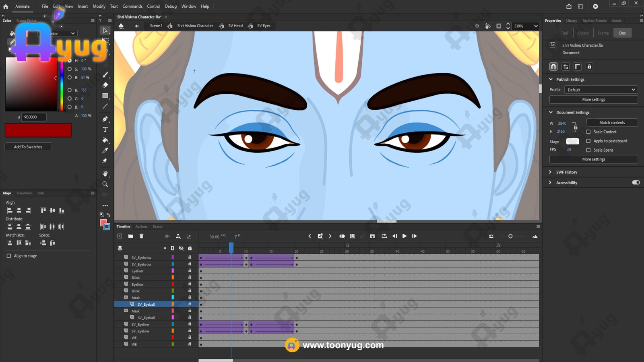
Task: Click the Quick Share and Publish icon
Action: tap(569, 6)
